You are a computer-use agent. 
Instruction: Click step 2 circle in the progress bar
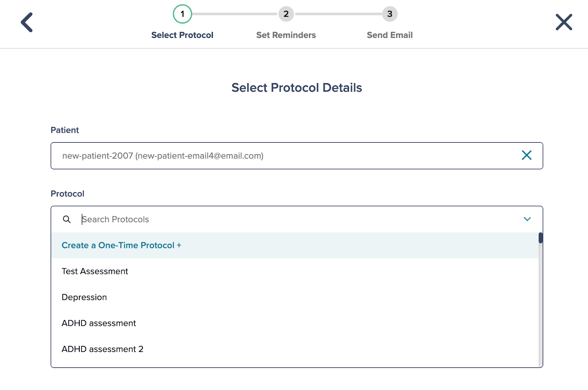pyautogui.click(x=286, y=14)
